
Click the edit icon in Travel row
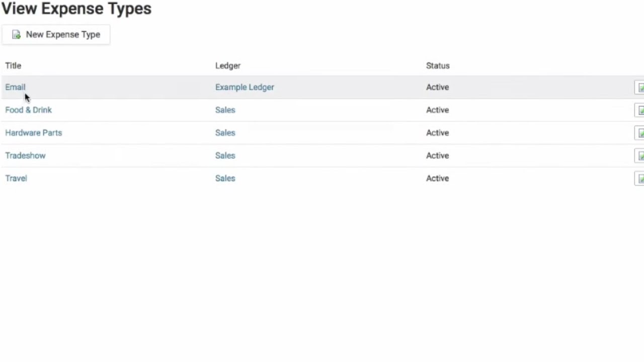(639, 178)
